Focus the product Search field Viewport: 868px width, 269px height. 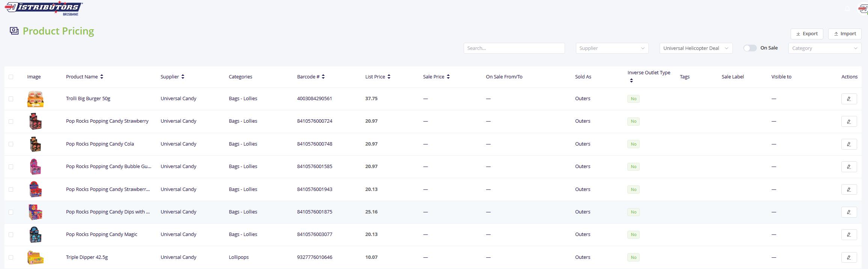514,48
